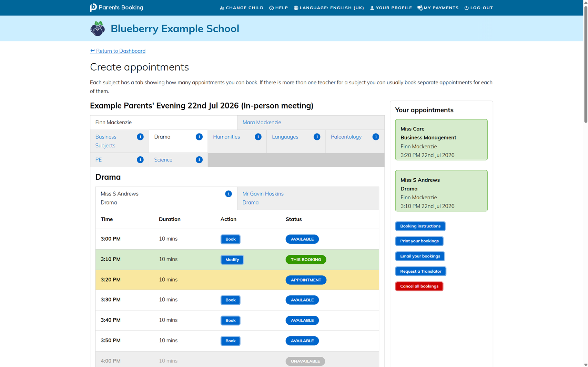The height and width of the screenshot is (367, 588).
Task: Open the Miss S Andrews Drama appointment card
Action: point(441,191)
